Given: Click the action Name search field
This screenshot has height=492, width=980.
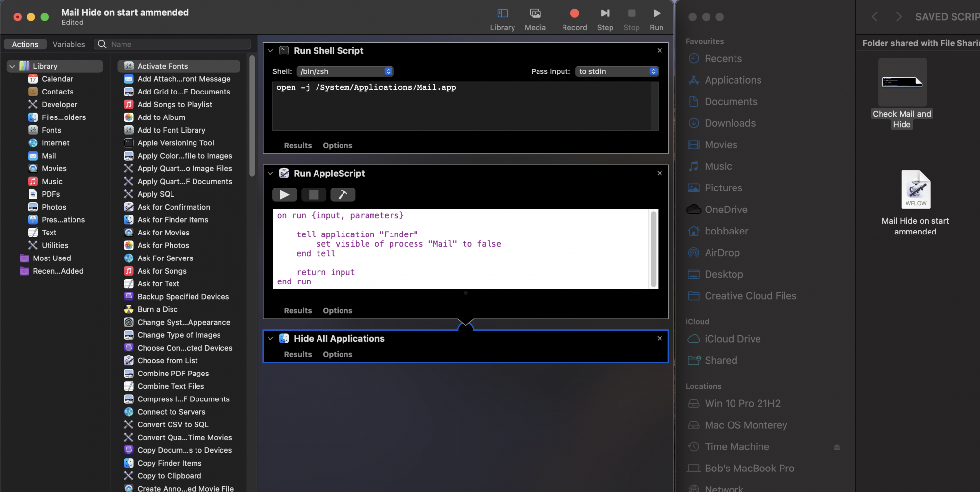Looking at the screenshot, I should 179,44.
